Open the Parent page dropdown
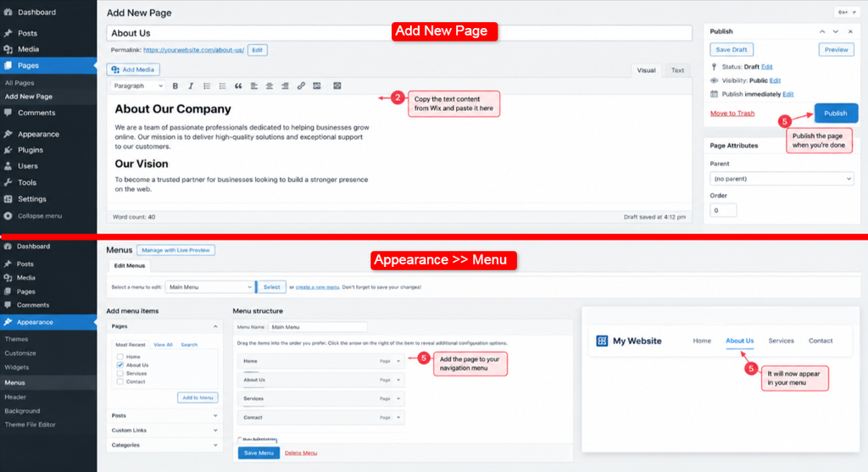The height and width of the screenshot is (472, 868). pos(782,179)
